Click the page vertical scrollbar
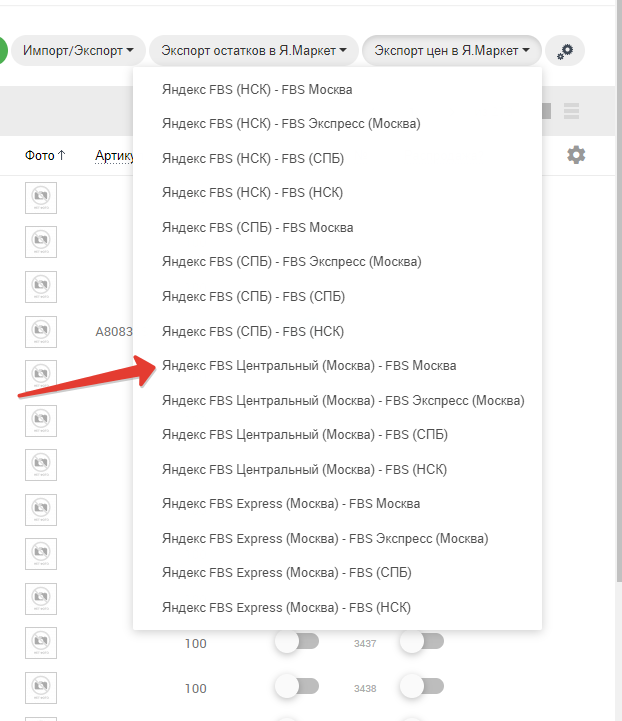The image size is (622, 721). click(x=619, y=291)
